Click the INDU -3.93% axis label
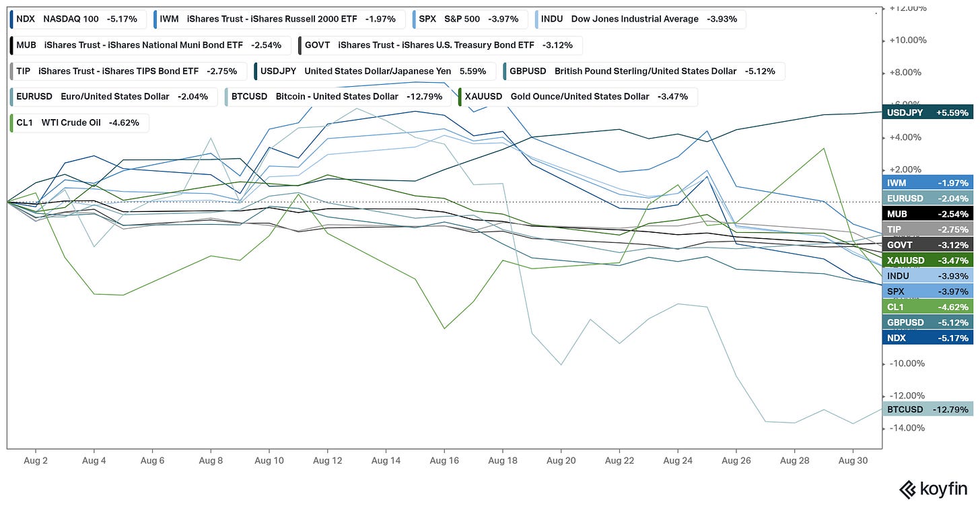Image resolution: width=980 pixels, height=506 pixels. [927, 276]
